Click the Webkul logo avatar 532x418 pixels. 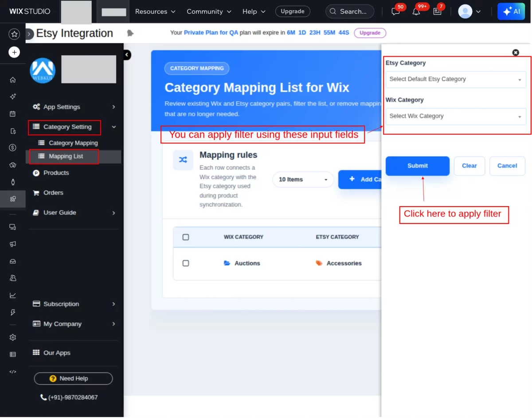43,70
